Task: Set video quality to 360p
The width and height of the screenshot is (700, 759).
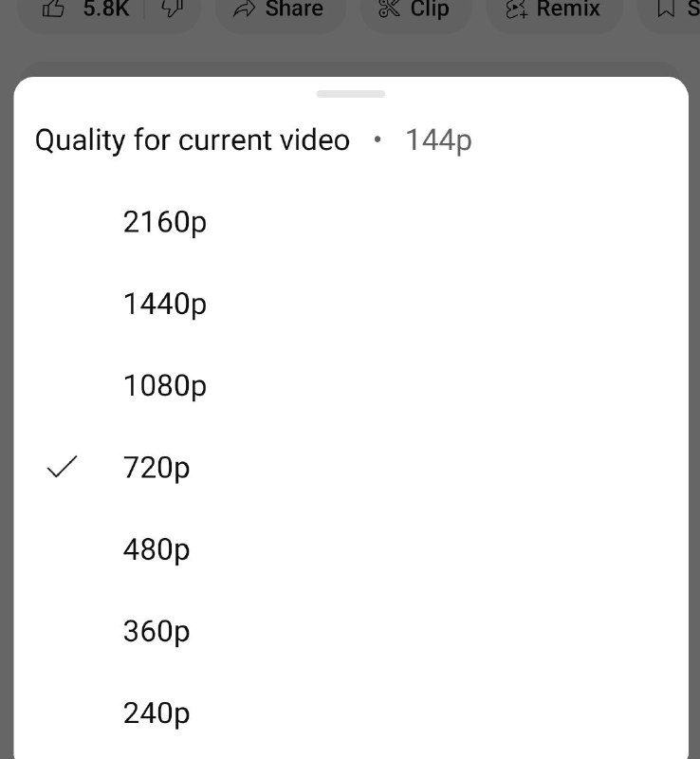Action: point(157,631)
